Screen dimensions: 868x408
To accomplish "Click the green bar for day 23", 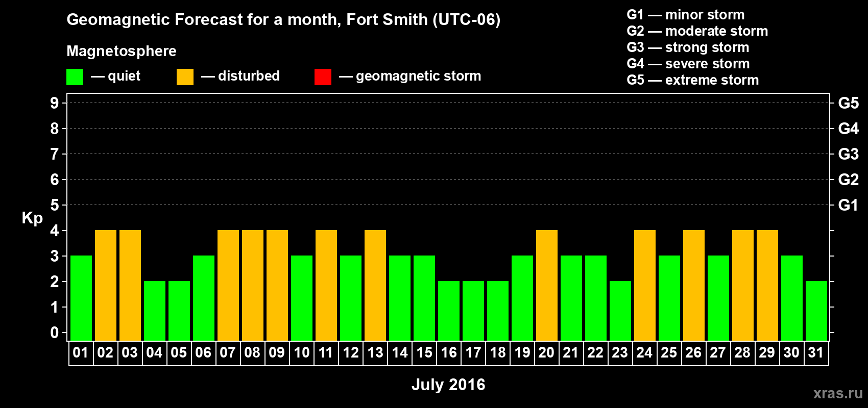I will click(620, 311).
